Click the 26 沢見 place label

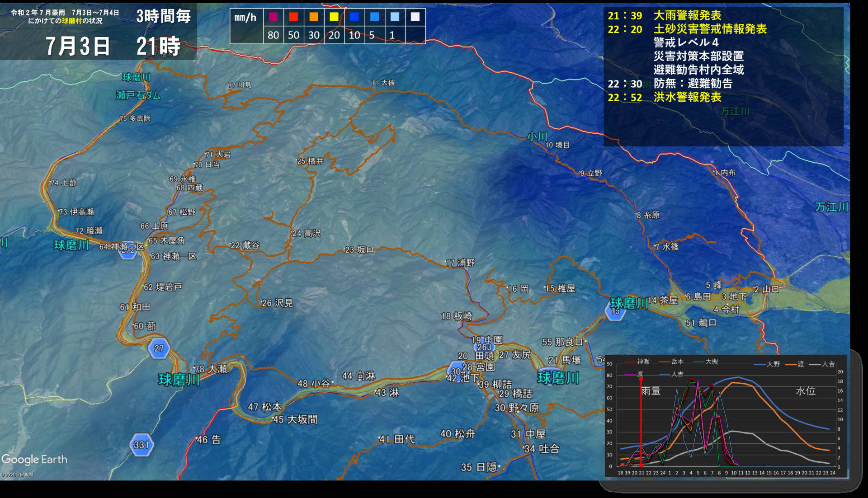click(x=278, y=303)
